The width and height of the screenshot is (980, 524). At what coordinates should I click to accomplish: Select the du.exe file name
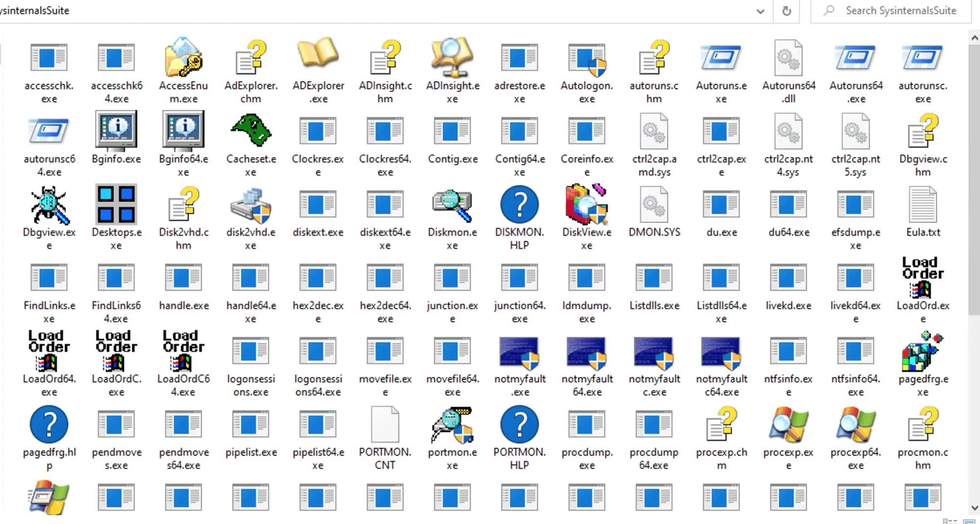(721, 232)
